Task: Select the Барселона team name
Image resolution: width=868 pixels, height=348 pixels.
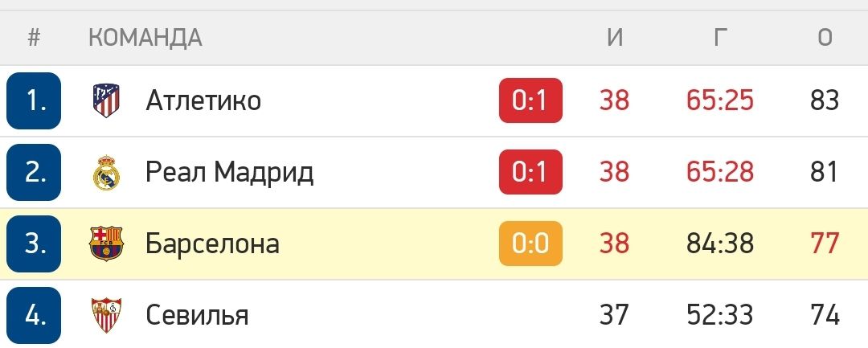Action: [x=212, y=244]
